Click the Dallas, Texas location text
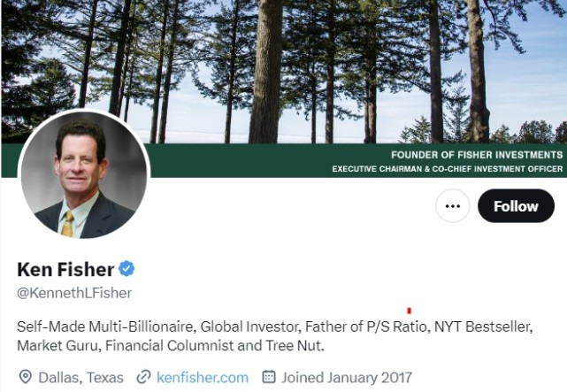The width and height of the screenshot is (567, 392). click(80, 378)
